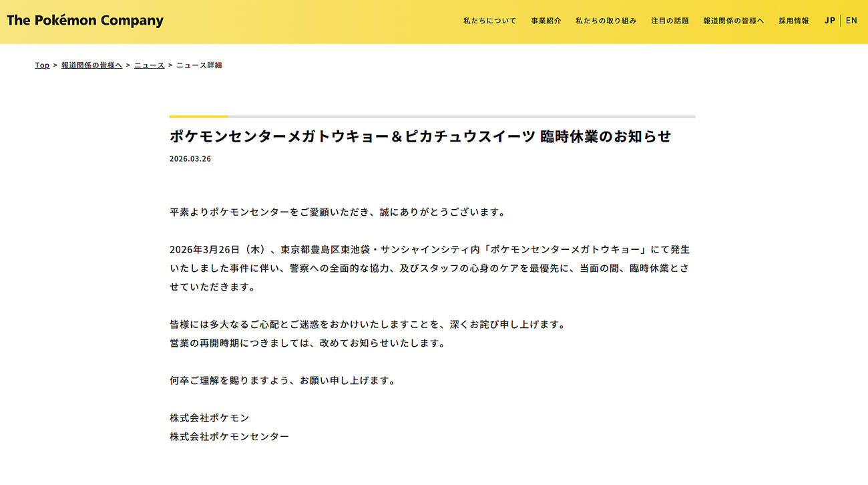Click the line 皆様には多大なるご心配
The width and height of the screenshot is (868, 485).
coord(368,325)
